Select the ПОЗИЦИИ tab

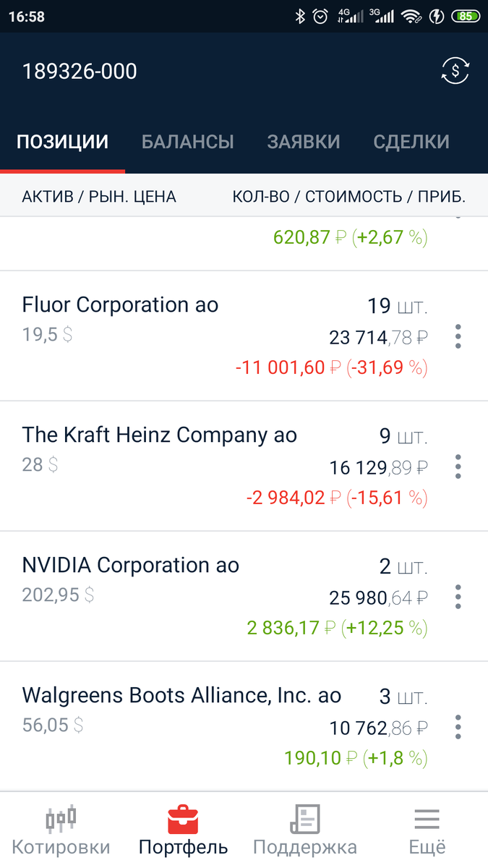tap(62, 142)
